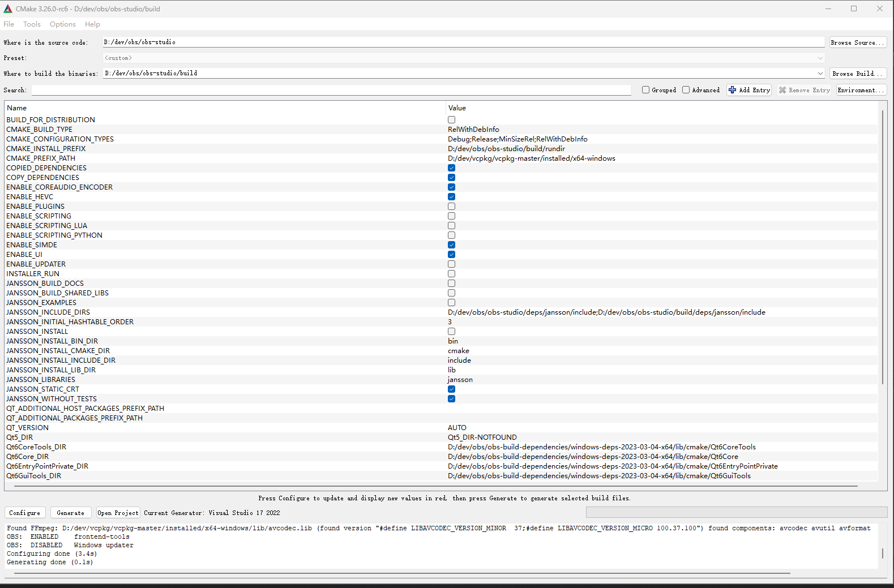Open the Help menu
The height and width of the screenshot is (588, 894).
tap(92, 24)
